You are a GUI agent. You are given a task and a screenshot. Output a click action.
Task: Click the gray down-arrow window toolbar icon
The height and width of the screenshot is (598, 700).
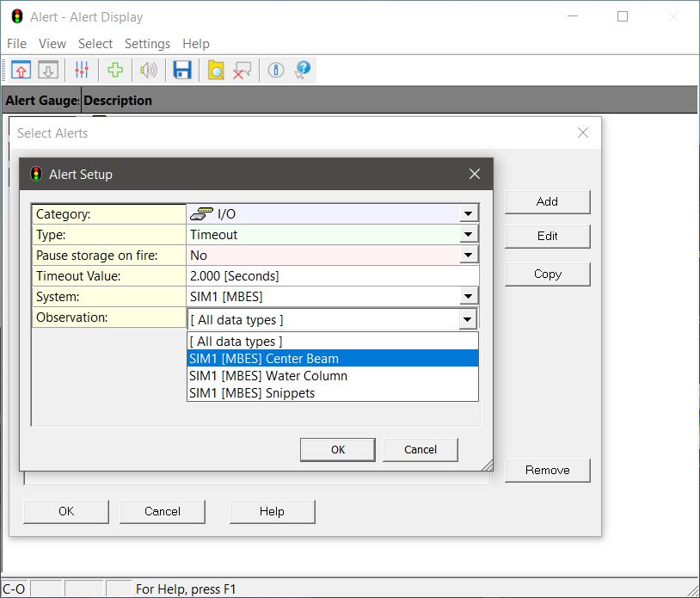[x=47, y=71]
